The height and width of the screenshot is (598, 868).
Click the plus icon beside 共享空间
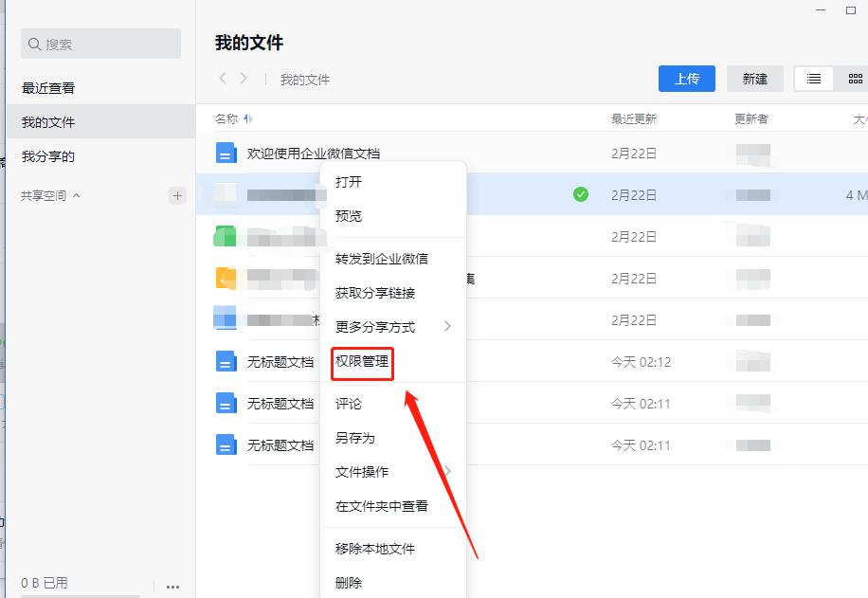point(177,196)
